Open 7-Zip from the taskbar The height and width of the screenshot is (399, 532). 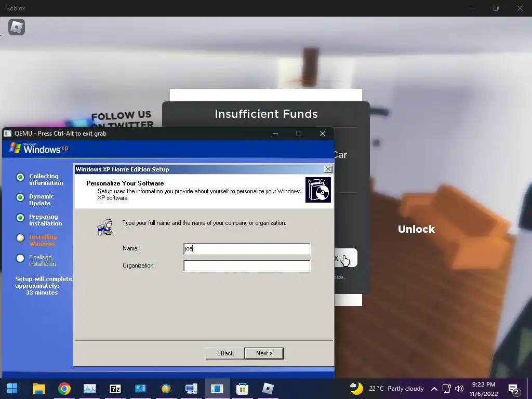pyautogui.click(x=115, y=389)
